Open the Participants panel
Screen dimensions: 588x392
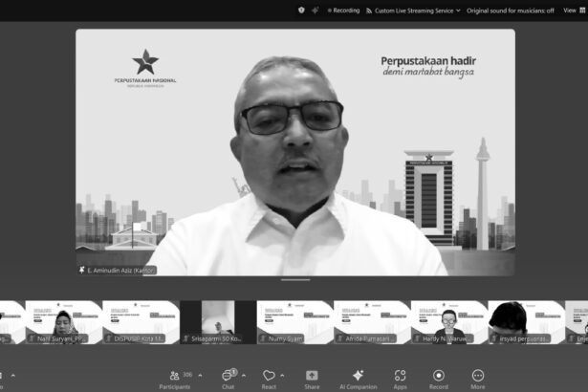pos(174,377)
